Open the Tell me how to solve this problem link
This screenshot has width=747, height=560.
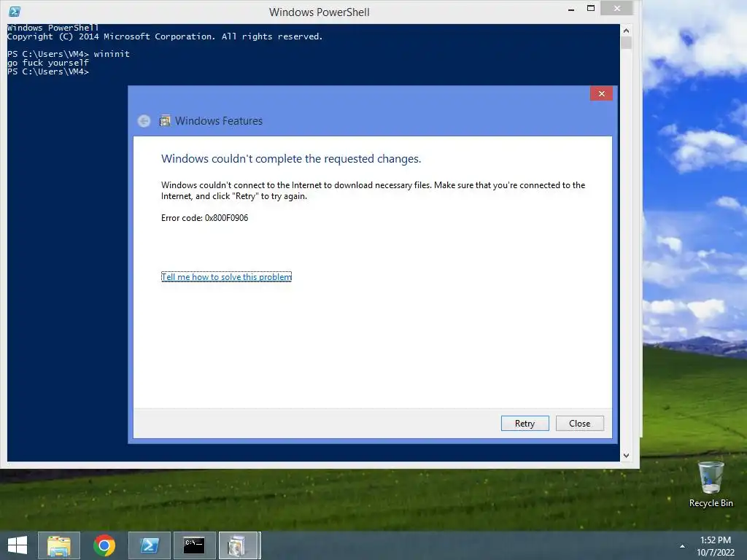226,276
